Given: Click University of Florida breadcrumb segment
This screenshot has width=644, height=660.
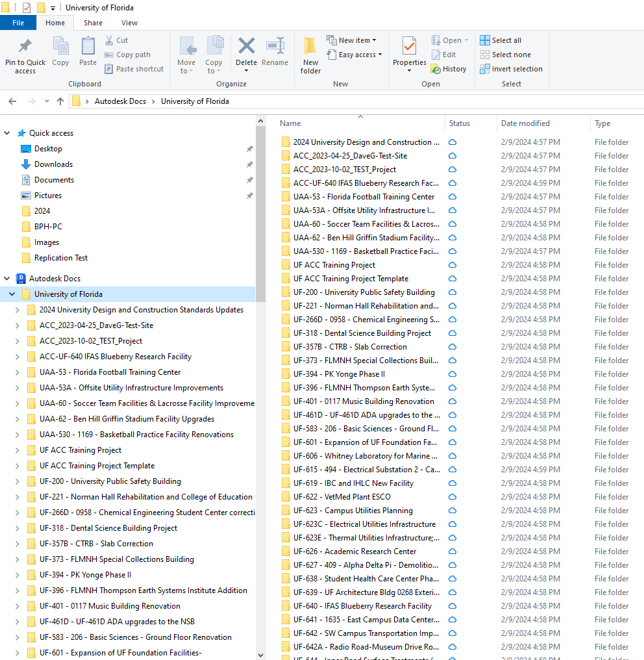Looking at the screenshot, I should (195, 101).
